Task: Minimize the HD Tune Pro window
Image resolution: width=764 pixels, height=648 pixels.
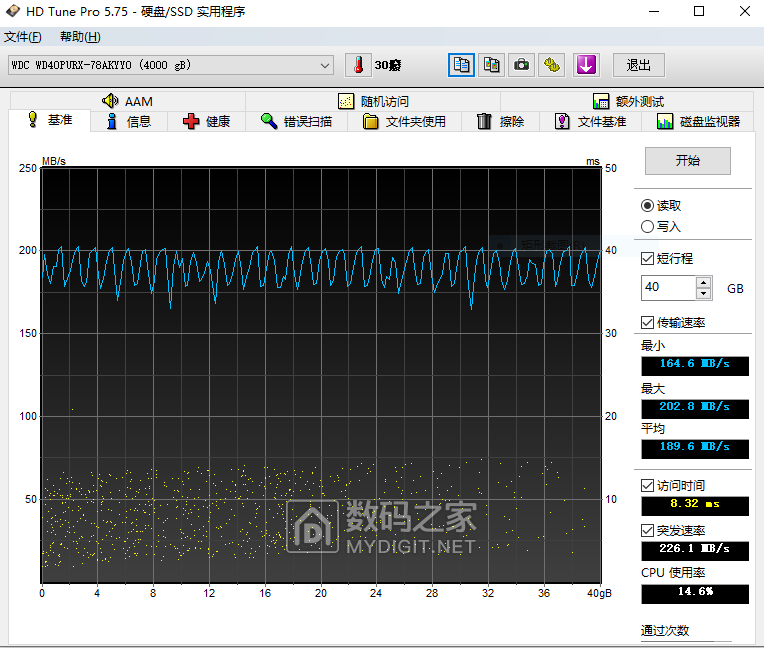Action: (x=654, y=11)
